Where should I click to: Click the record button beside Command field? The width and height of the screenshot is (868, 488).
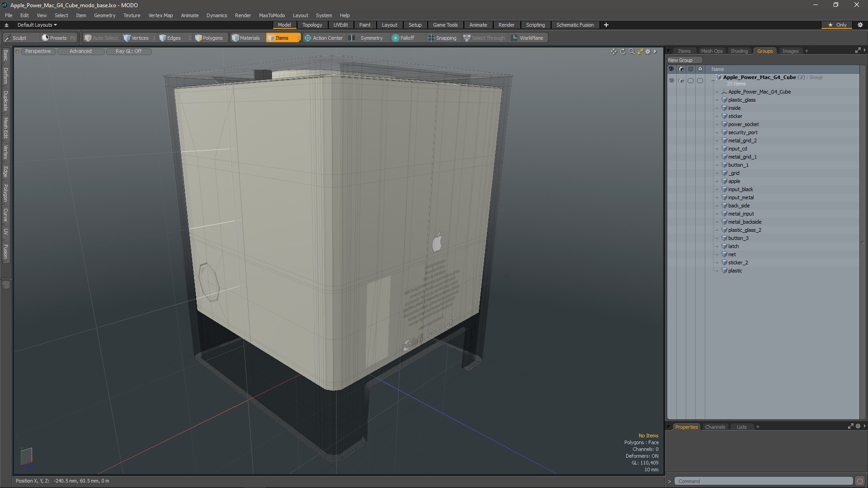(x=859, y=481)
